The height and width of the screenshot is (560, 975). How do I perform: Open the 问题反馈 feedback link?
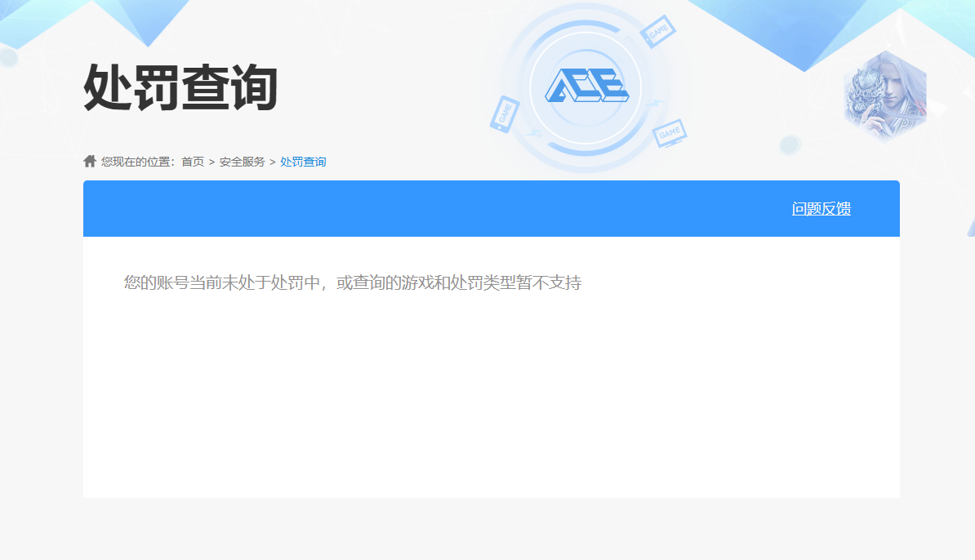[821, 209]
